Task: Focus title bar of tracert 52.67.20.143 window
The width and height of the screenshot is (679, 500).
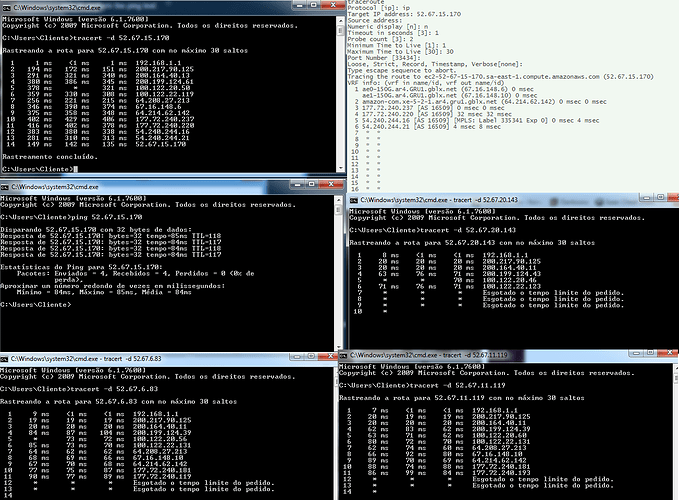Action: [480, 200]
